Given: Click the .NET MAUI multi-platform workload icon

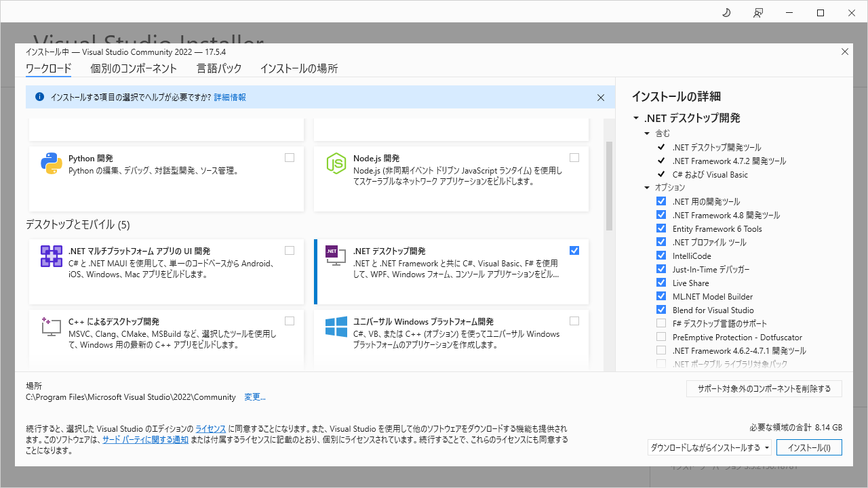Looking at the screenshot, I should (x=52, y=256).
